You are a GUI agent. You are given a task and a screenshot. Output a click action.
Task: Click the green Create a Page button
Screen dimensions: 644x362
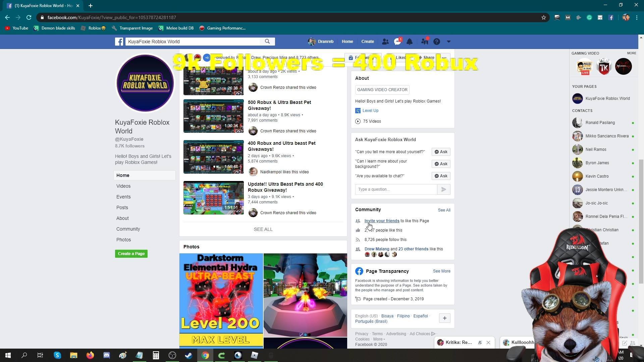click(x=131, y=254)
